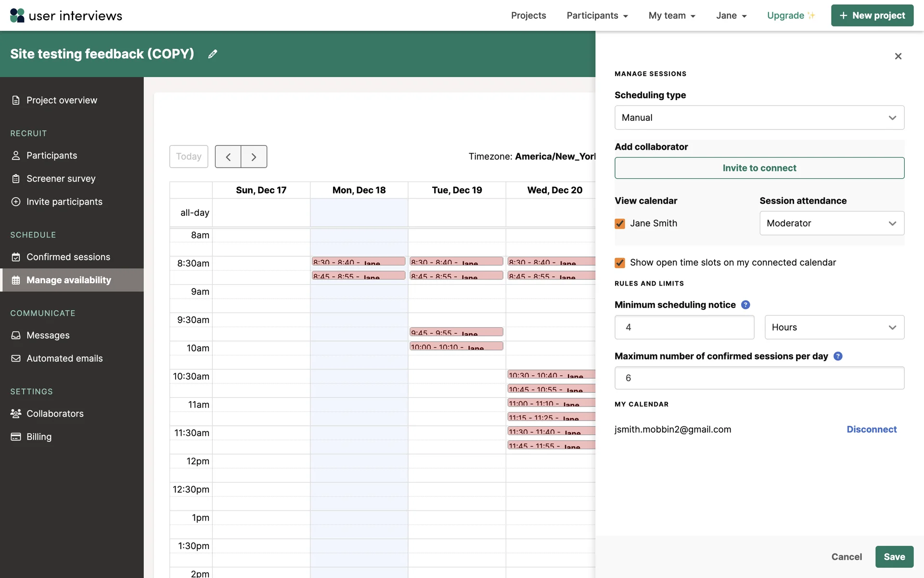Image resolution: width=924 pixels, height=578 pixels.
Task: Open help tooltip for minimum scheduling notice
Action: pyautogui.click(x=745, y=305)
